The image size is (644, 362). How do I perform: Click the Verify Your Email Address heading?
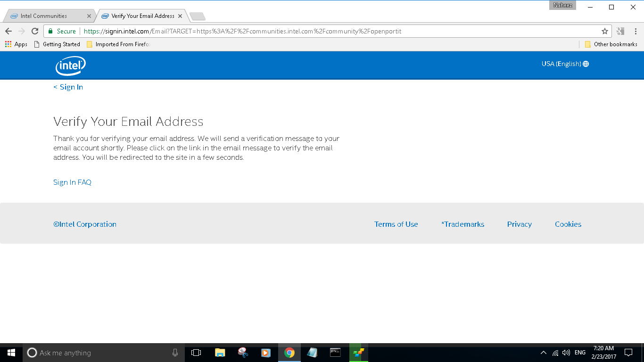pos(128,122)
